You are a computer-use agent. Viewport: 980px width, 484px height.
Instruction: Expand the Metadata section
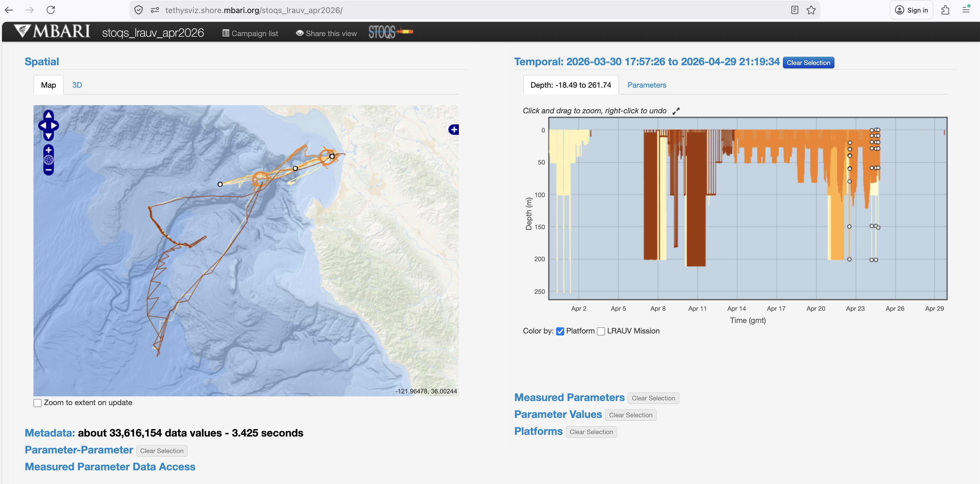(x=49, y=433)
